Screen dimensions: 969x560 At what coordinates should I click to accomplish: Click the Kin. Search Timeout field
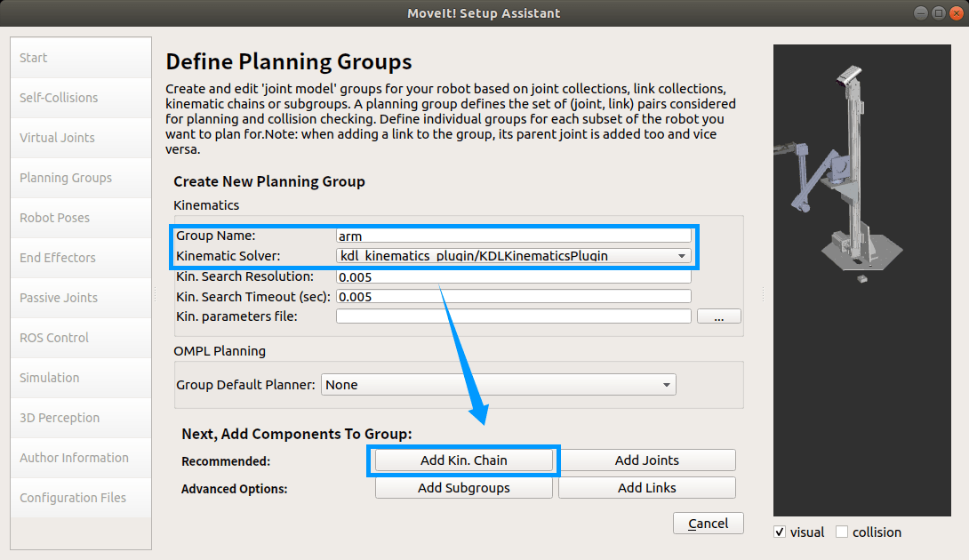513,296
